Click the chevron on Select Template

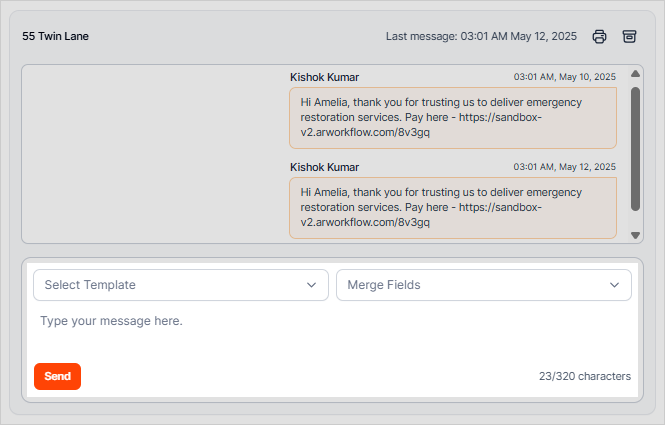(311, 285)
